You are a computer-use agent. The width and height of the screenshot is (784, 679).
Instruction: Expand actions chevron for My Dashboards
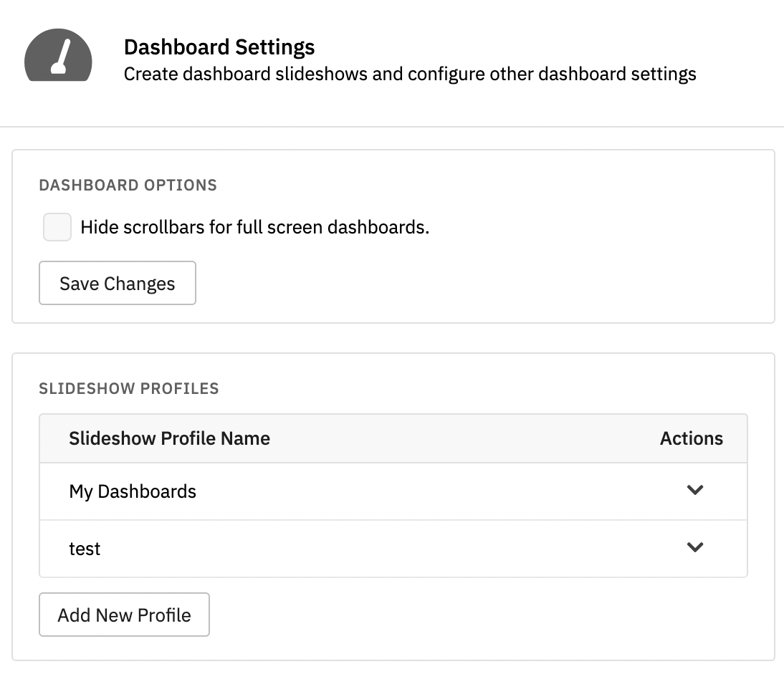click(x=695, y=490)
